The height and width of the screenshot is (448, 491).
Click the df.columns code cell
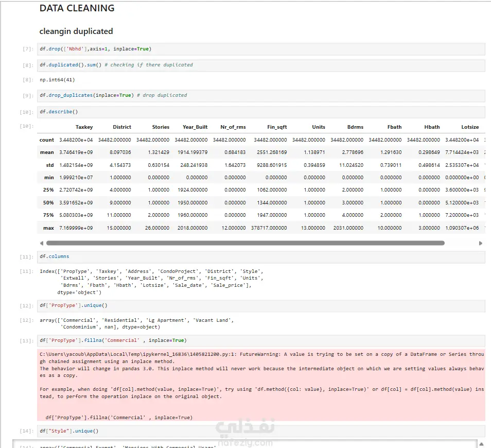(261, 257)
